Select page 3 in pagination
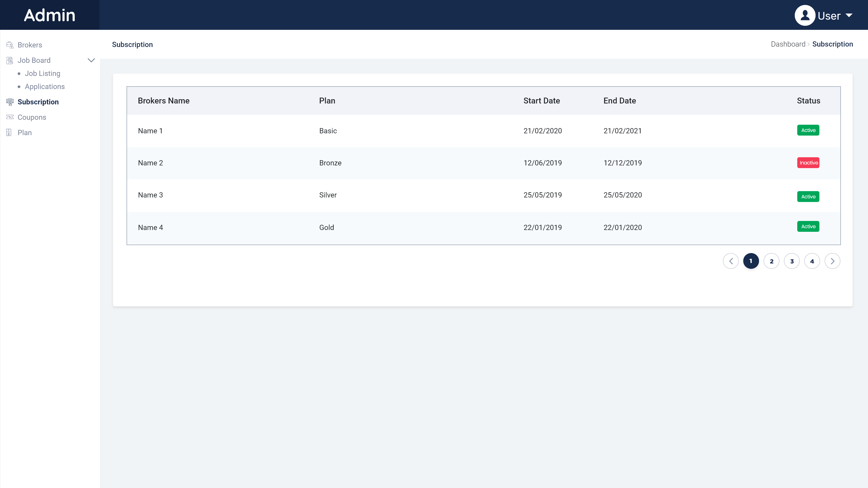The width and height of the screenshot is (868, 488). [792, 261]
